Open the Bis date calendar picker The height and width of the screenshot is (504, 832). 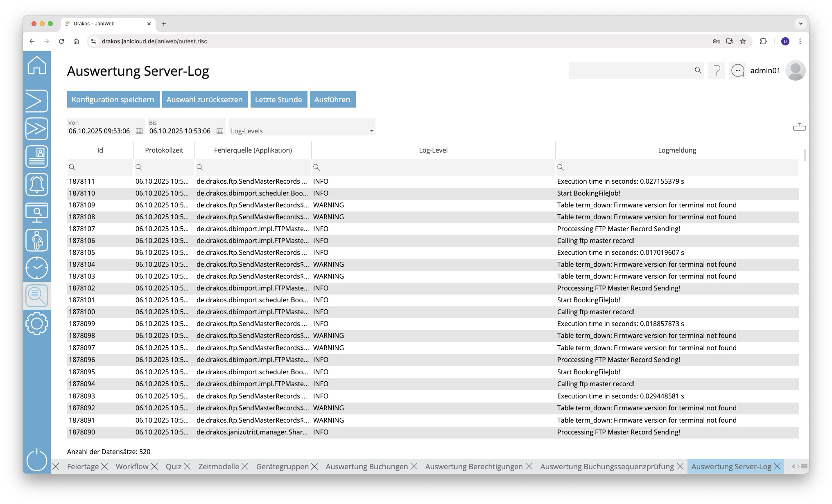pyautogui.click(x=220, y=131)
